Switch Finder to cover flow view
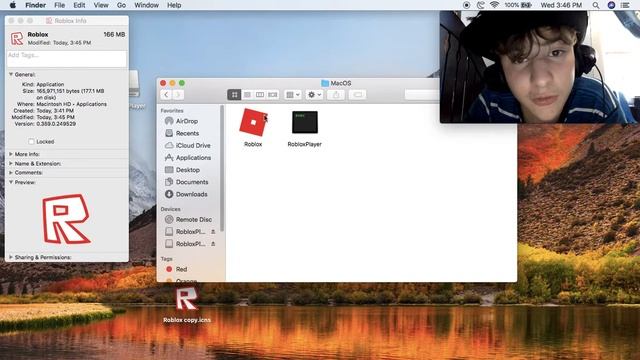The height and width of the screenshot is (360, 640). (x=273, y=95)
